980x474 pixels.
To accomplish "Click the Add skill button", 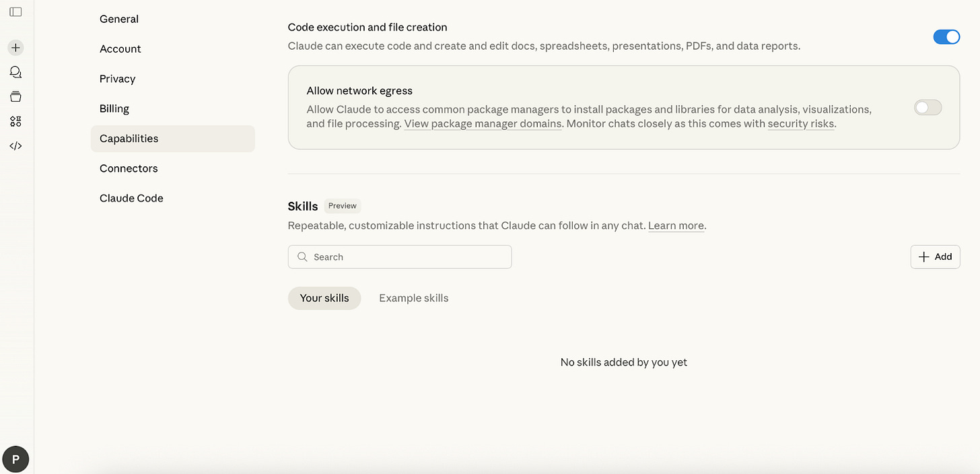I will pos(935,257).
